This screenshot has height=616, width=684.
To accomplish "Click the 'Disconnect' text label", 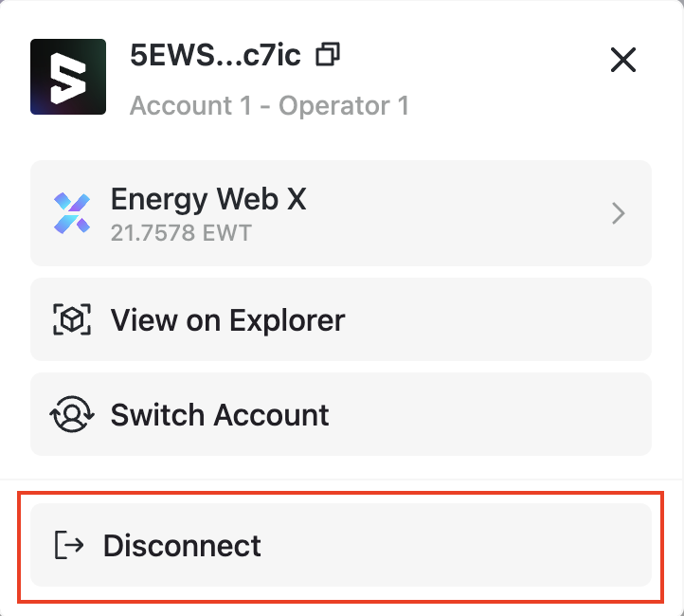I will click(182, 545).
